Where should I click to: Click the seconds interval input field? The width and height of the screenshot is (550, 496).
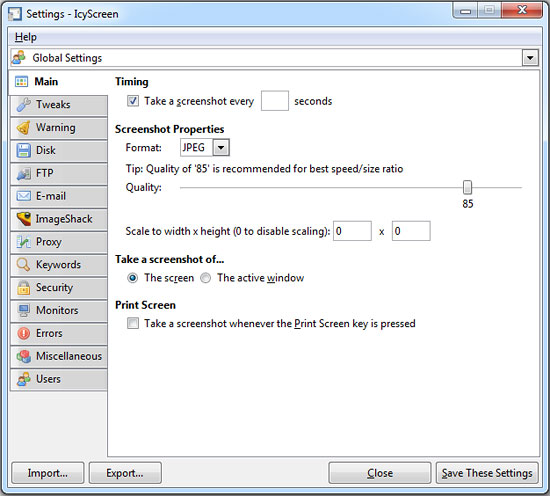pyautogui.click(x=275, y=101)
